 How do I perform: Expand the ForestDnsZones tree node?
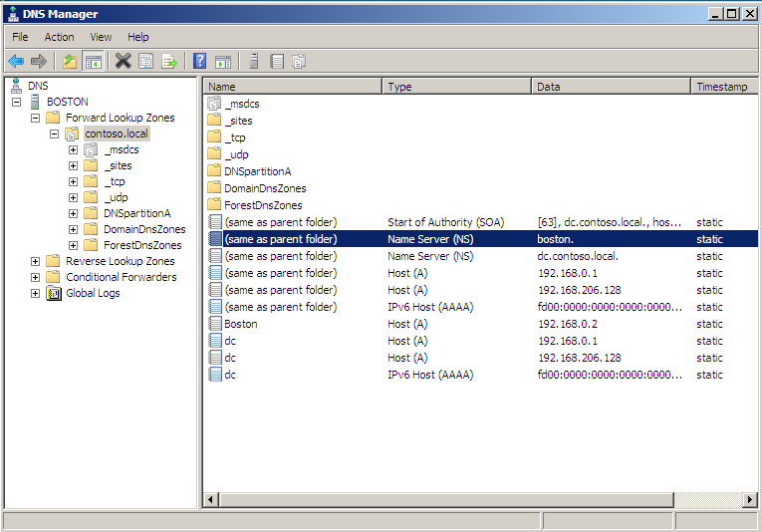pyautogui.click(x=74, y=246)
